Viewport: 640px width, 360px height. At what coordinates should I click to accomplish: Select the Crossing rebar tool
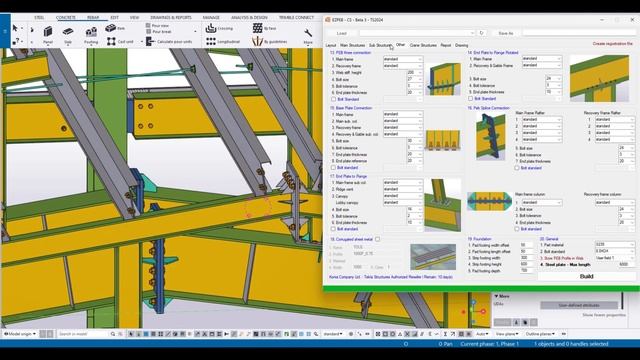219,28
